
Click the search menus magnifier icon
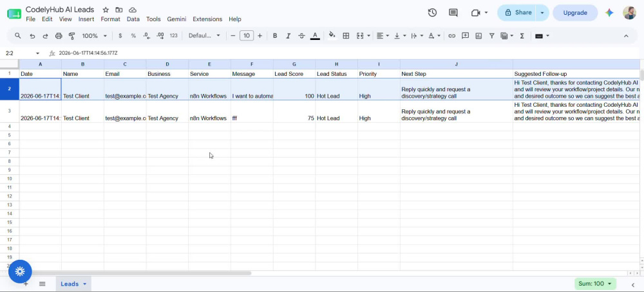17,35
